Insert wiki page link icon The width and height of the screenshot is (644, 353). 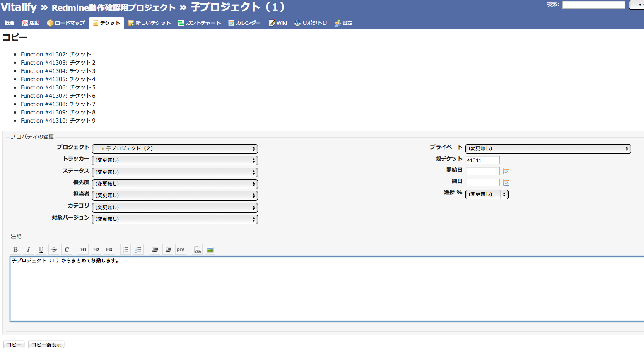(x=198, y=249)
